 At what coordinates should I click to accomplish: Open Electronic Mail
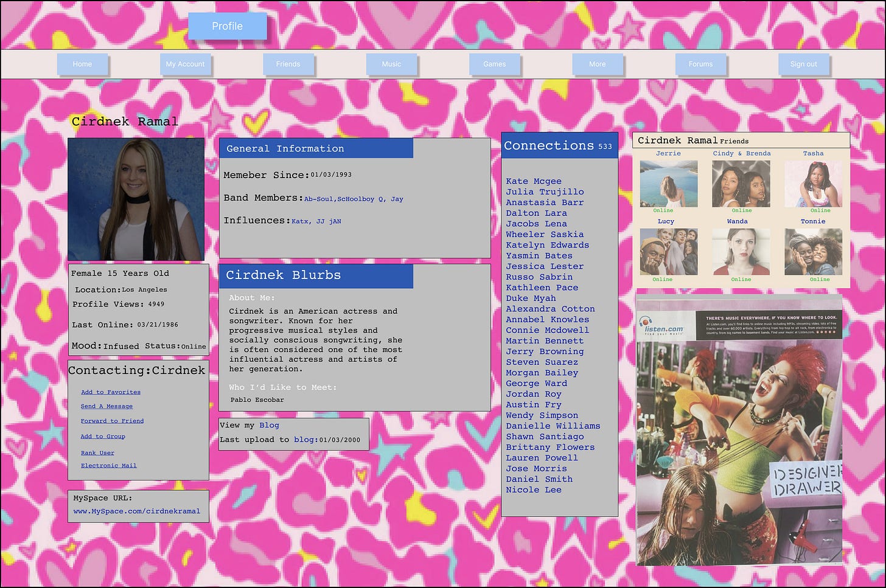pyautogui.click(x=108, y=466)
